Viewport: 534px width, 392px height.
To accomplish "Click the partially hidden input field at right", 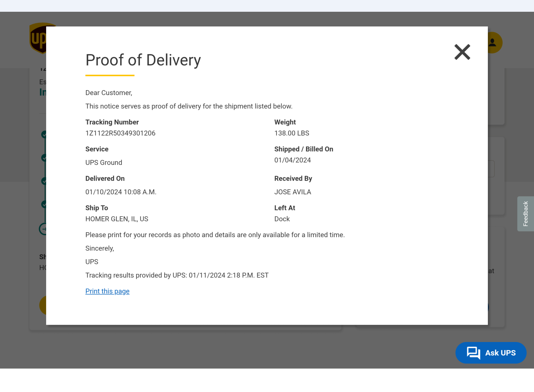I will tap(491, 169).
